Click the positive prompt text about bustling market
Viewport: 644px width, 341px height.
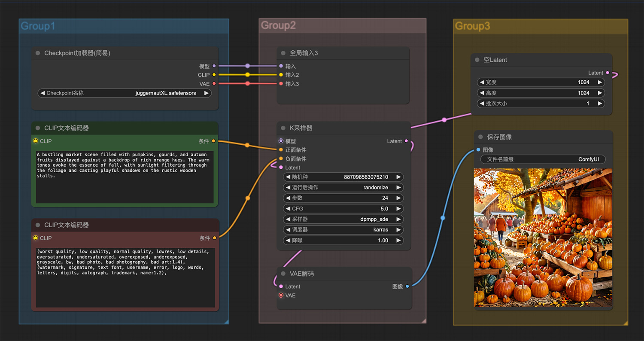125,177
